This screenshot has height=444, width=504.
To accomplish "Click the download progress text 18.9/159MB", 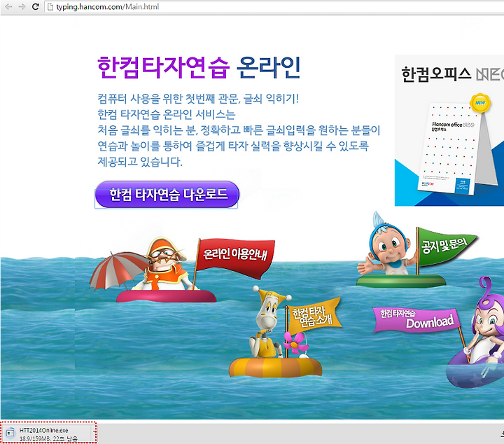I will (x=34, y=438).
